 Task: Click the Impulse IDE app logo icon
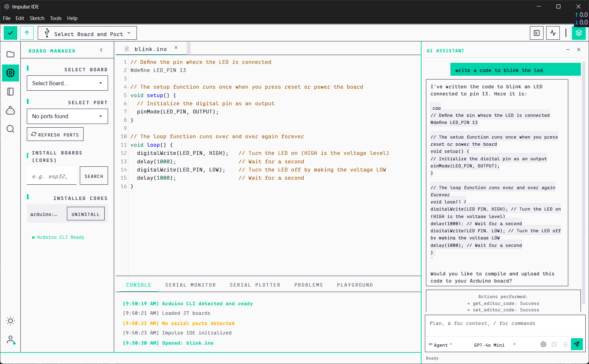[x=6, y=6]
